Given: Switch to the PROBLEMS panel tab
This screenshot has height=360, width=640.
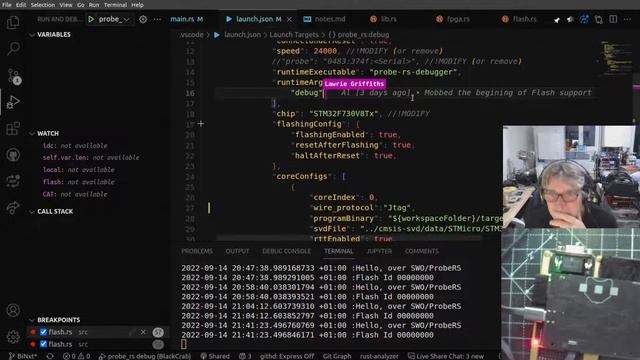Looking at the screenshot, I should tap(197, 251).
